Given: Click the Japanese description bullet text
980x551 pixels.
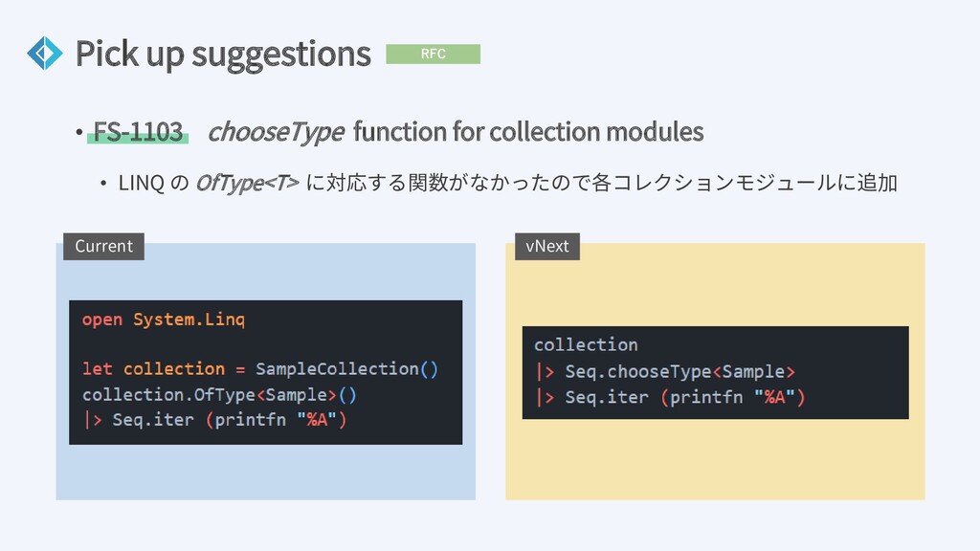Looking at the screenshot, I should click(x=507, y=183).
